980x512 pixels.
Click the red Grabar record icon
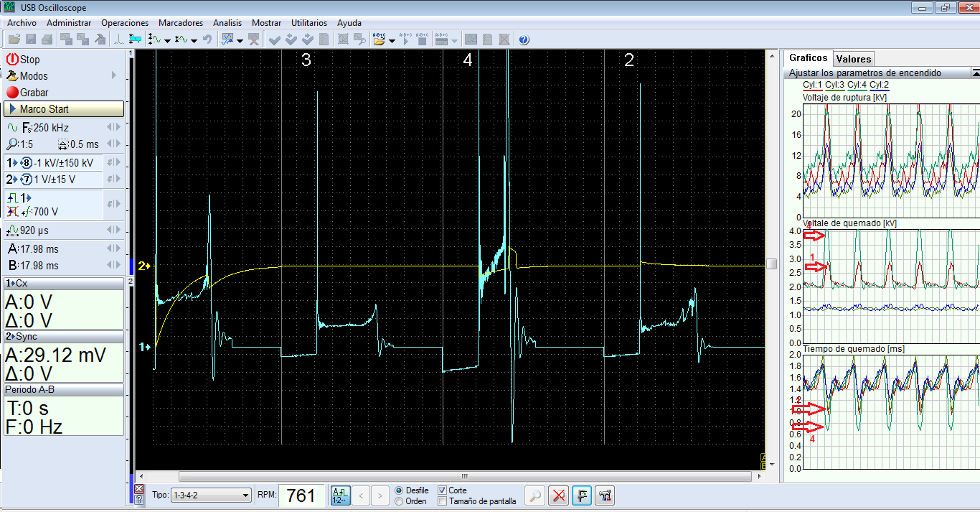point(12,93)
